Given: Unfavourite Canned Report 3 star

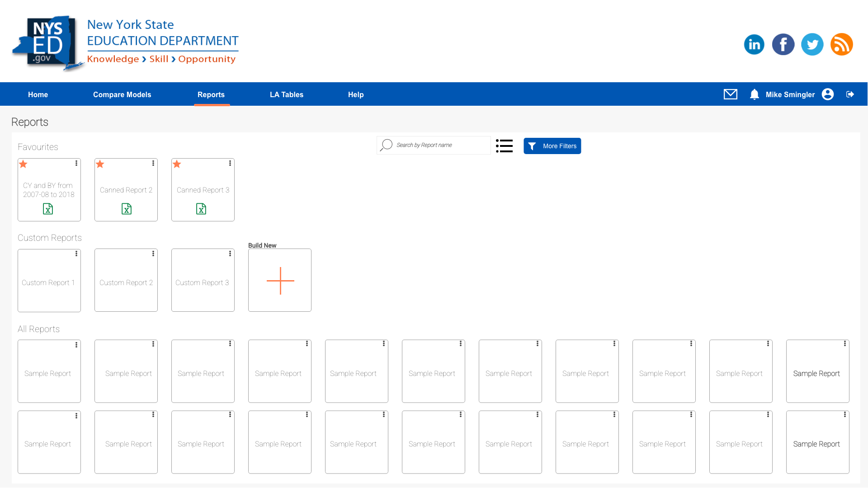Looking at the screenshot, I should point(177,164).
